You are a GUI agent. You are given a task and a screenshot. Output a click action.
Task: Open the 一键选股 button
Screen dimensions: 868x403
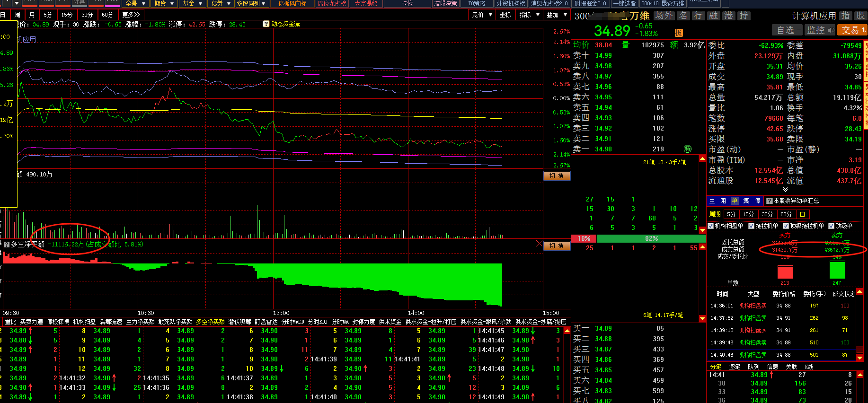(x=624, y=3)
